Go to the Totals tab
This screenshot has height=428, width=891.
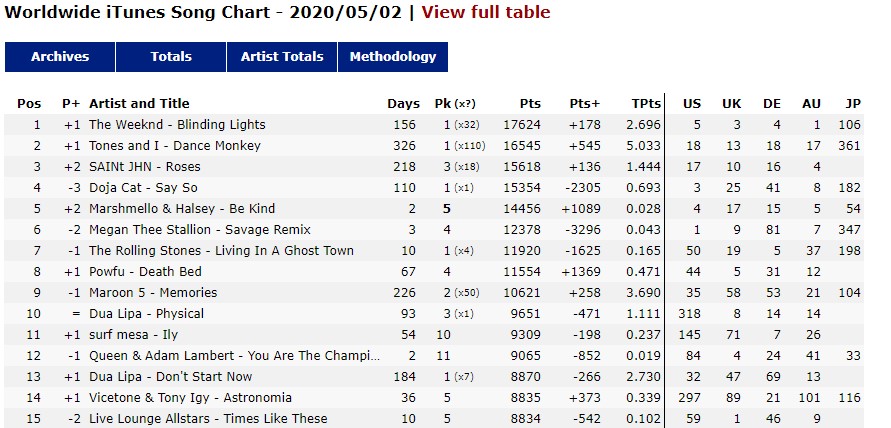171,57
